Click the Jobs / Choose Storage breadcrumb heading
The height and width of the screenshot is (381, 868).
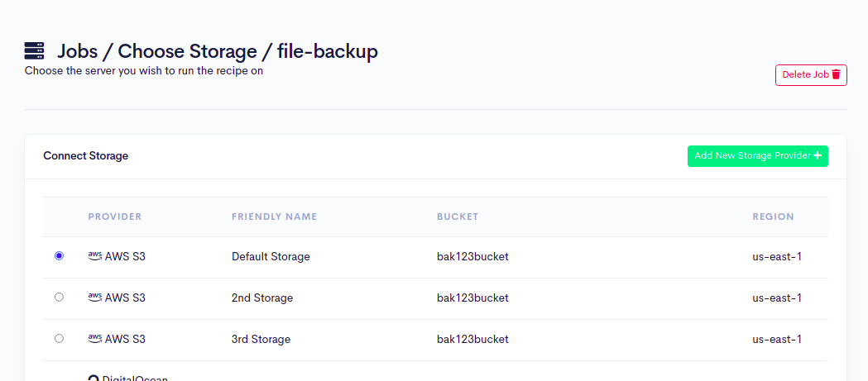click(217, 51)
